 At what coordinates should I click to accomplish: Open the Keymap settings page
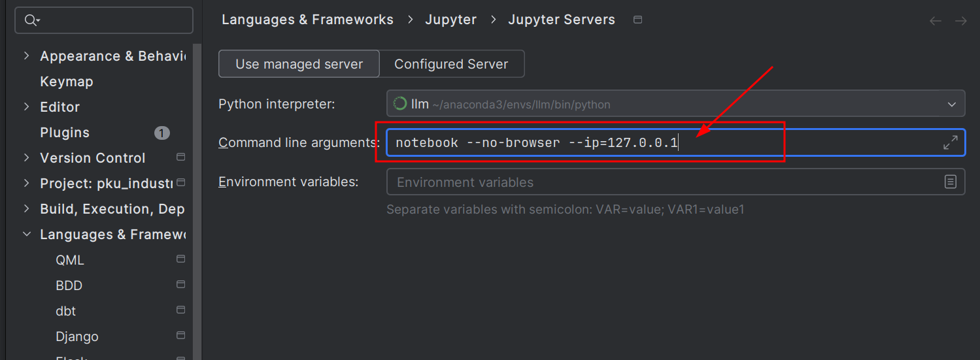click(x=67, y=82)
